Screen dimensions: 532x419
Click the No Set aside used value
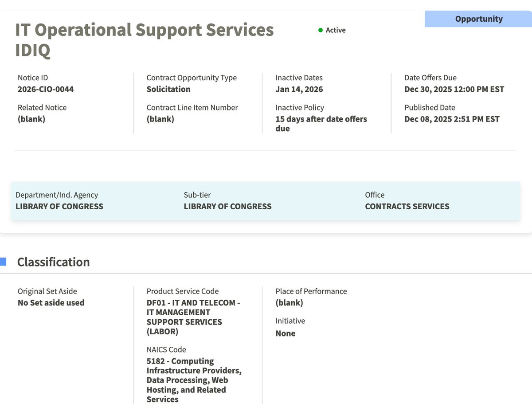[51, 303]
